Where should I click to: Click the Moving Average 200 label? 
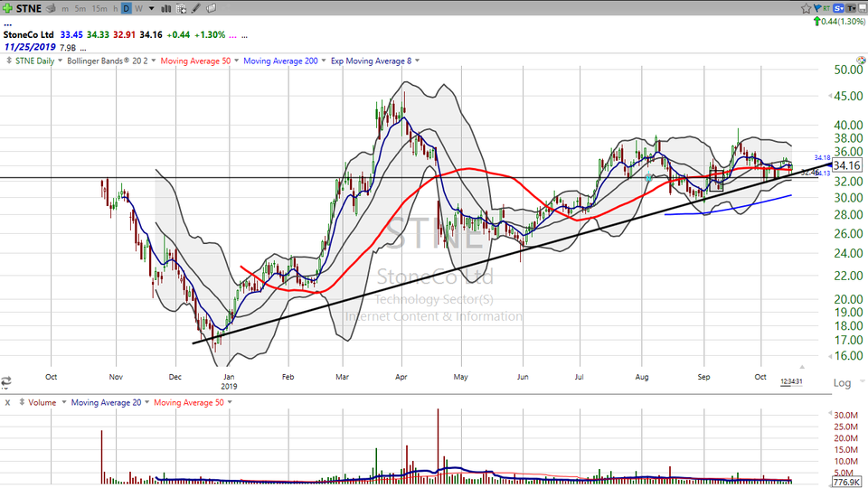tap(280, 61)
